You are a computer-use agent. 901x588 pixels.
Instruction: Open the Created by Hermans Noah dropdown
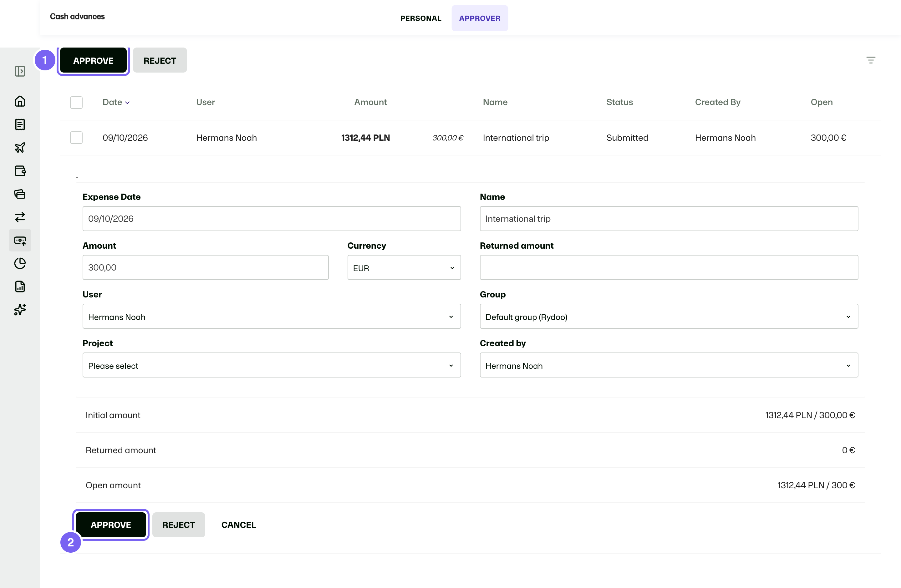tap(669, 365)
